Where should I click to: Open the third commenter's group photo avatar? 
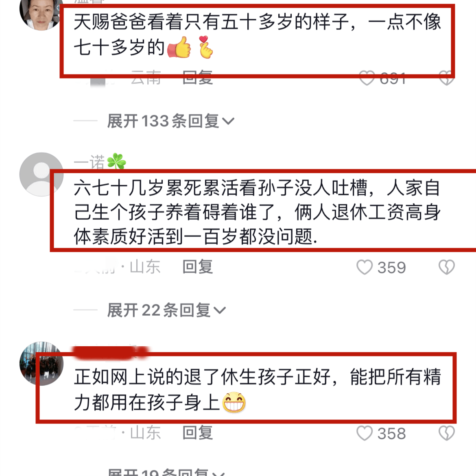[x=41, y=363]
